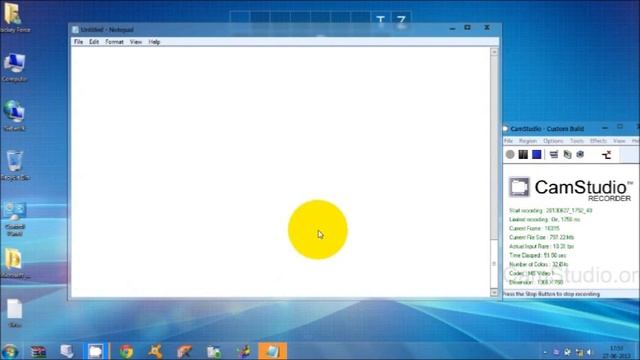Click 'Actual Input Rate' line in CamStudio
640x360 pixels.
[541, 247]
